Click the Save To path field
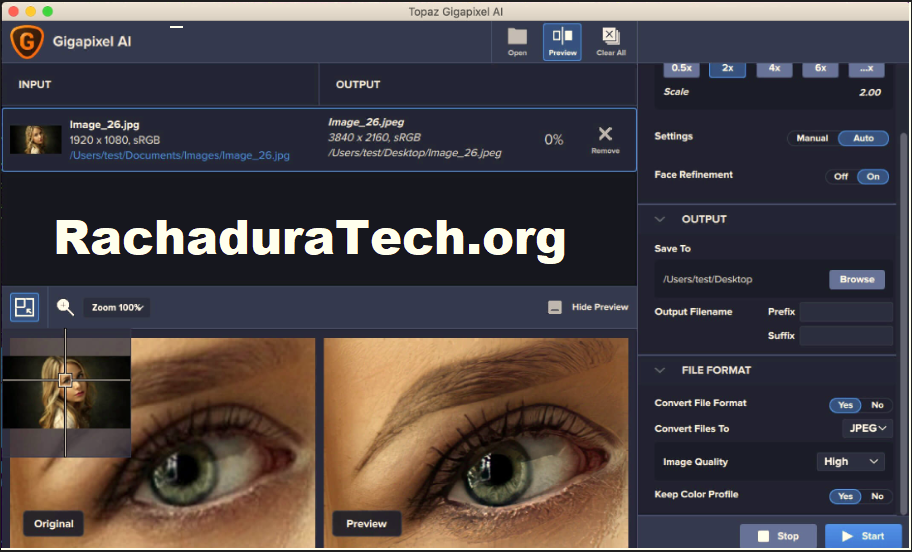This screenshot has height=552, width=912. click(742, 280)
